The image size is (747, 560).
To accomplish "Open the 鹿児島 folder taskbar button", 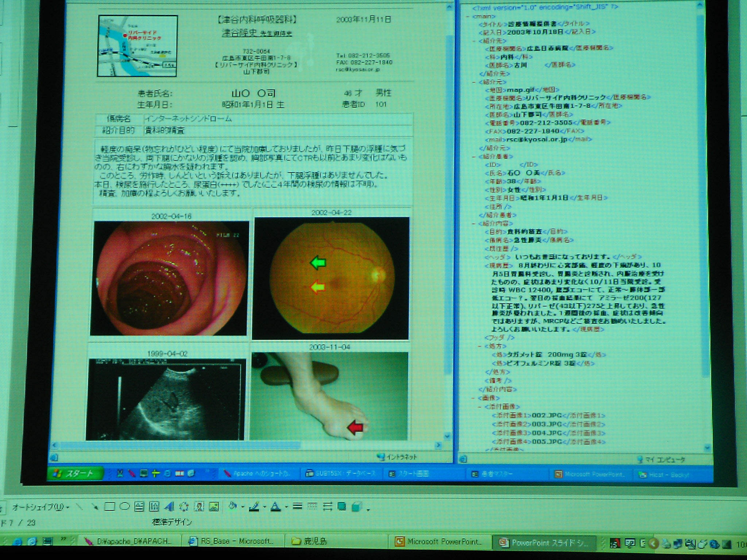I will 336,541.
